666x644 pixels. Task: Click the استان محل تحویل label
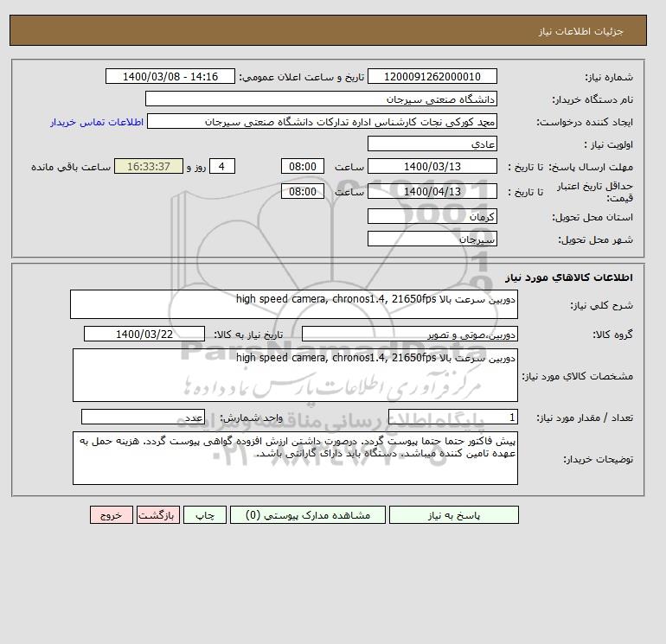click(x=592, y=217)
